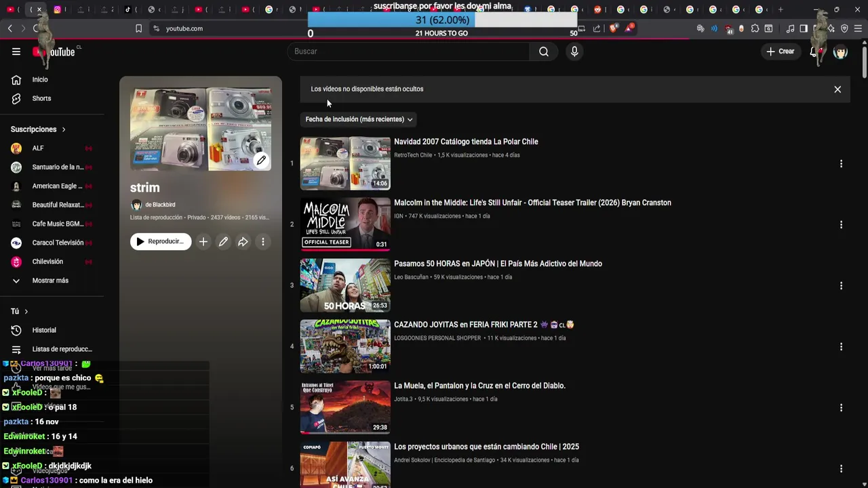Viewport: 868px width, 488px height.
Task: Open options for Los proyectos urbanos video
Action: click(841, 469)
